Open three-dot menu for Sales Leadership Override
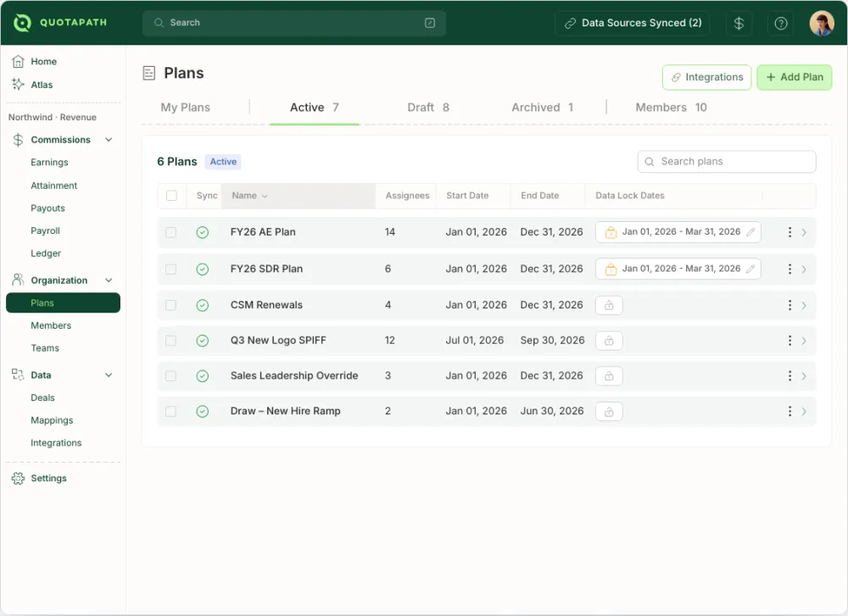The width and height of the screenshot is (848, 616). coord(789,375)
